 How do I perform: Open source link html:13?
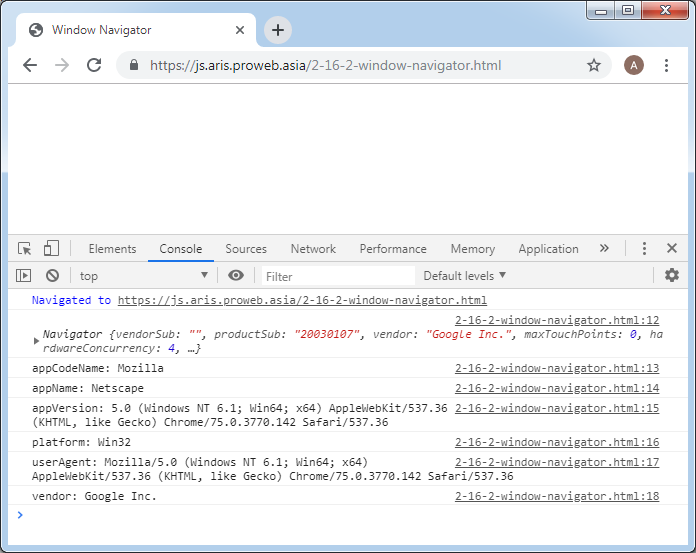coord(557,368)
